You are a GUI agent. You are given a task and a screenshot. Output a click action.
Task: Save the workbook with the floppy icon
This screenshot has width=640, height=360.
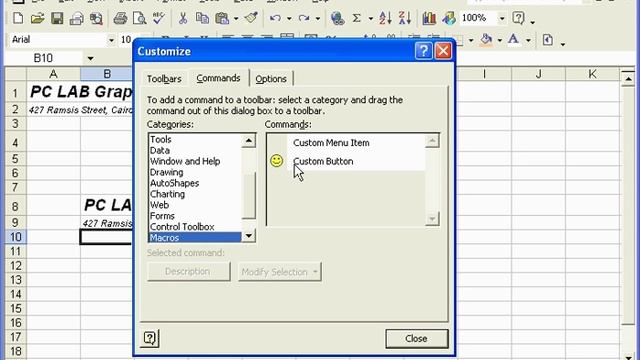click(57, 18)
